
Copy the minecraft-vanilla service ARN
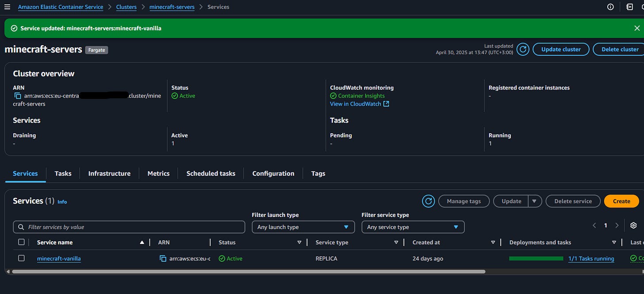click(x=163, y=259)
